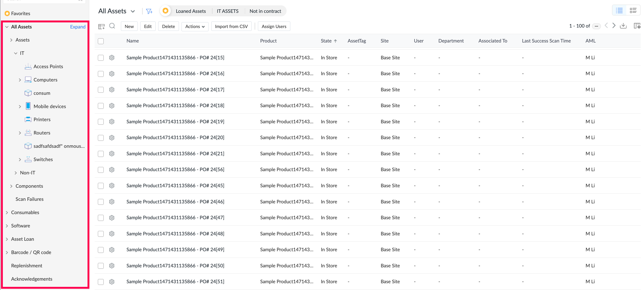Screen dimensions: 644x290
Task: Click the Expand link in sidebar
Action: pyautogui.click(x=78, y=27)
